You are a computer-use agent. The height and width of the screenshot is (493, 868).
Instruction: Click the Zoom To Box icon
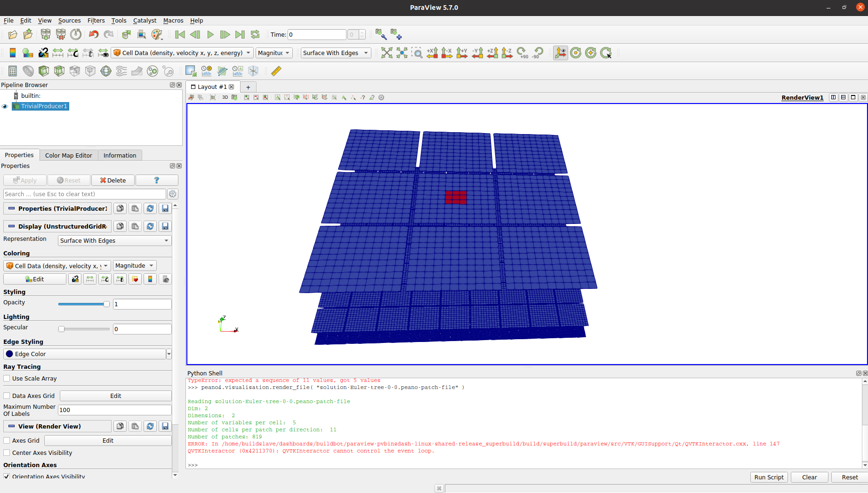pyautogui.click(x=417, y=53)
